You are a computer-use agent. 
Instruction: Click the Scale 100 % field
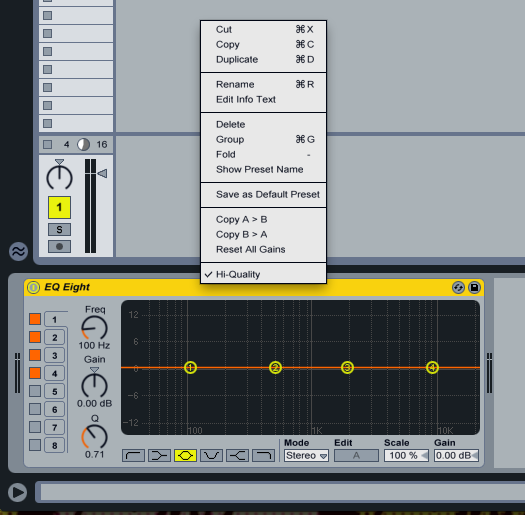click(x=406, y=455)
